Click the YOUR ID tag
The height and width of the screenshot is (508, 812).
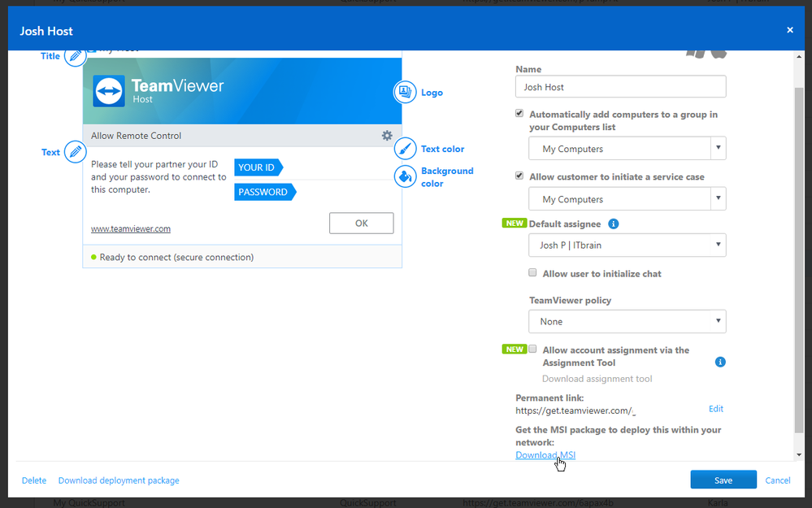pyautogui.click(x=258, y=167)
